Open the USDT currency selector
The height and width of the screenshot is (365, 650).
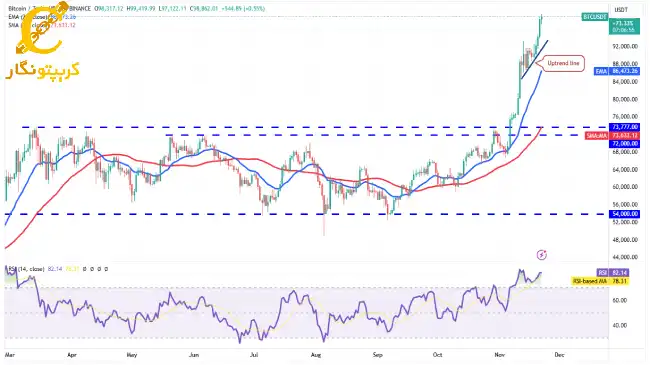coord(621,10)
